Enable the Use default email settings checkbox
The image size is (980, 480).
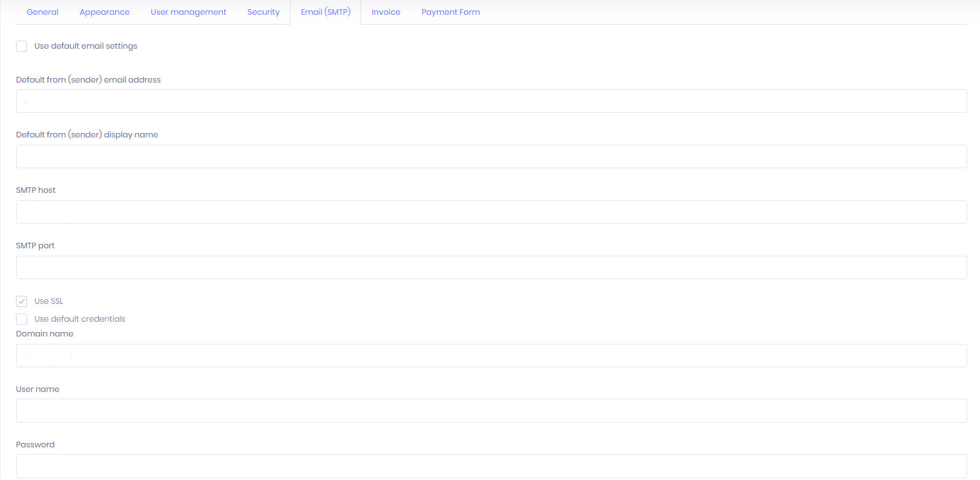(22, 46)
